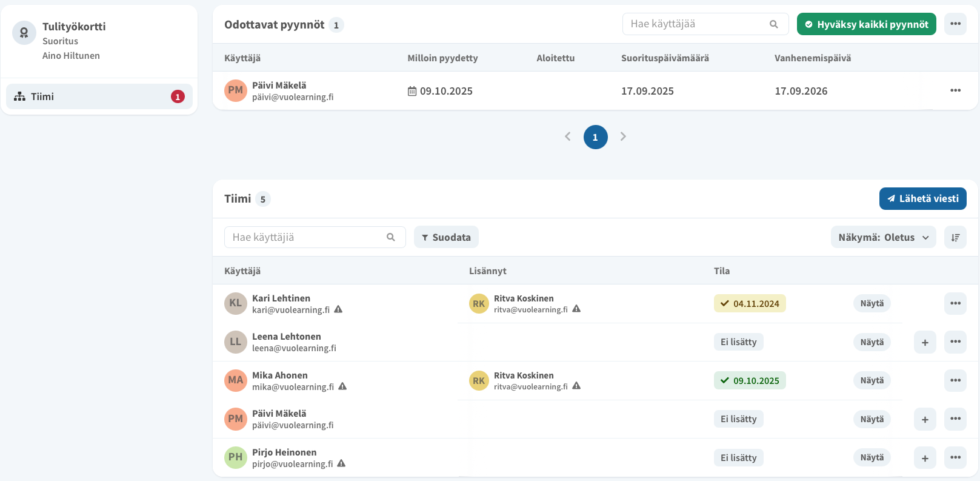This screenshot has height=481, width=980.
Task: Focus the Hae käyttäjiä team search field
Action: click(306, 237)
